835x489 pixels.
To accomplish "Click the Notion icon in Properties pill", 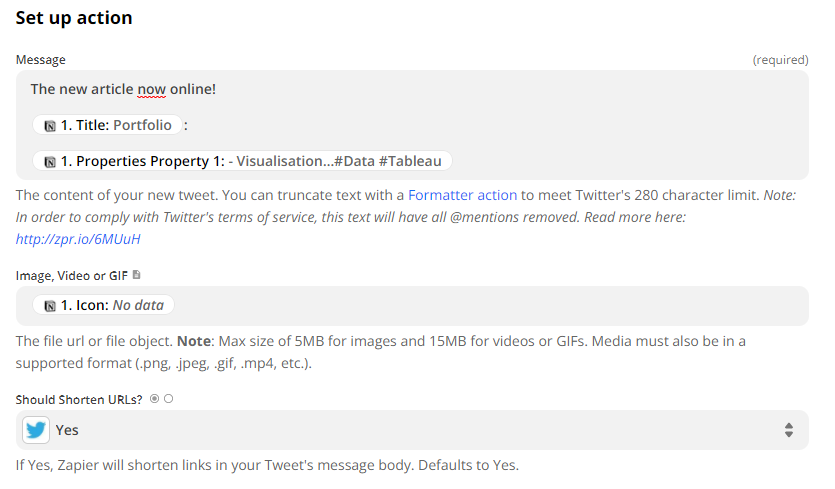I will 50,162.
